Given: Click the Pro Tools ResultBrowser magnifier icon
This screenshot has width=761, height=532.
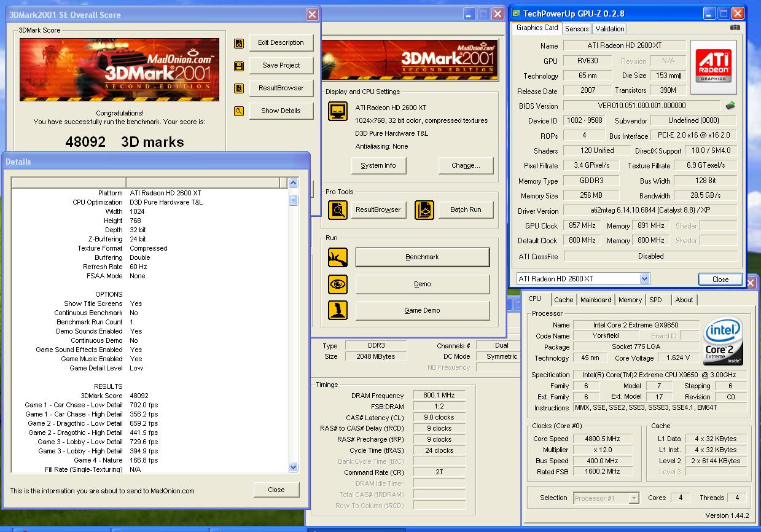Looking at the screenshot, I should [338, 210].
